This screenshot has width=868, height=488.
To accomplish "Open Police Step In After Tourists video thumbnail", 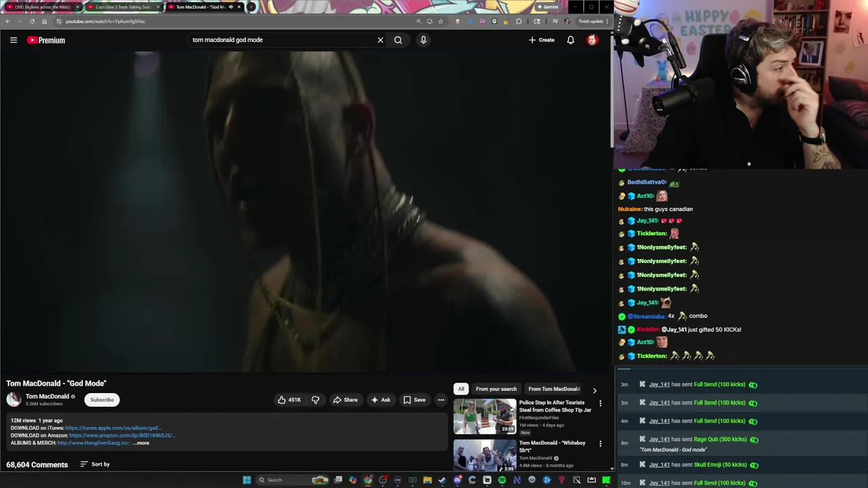I will tap(485, 416).
